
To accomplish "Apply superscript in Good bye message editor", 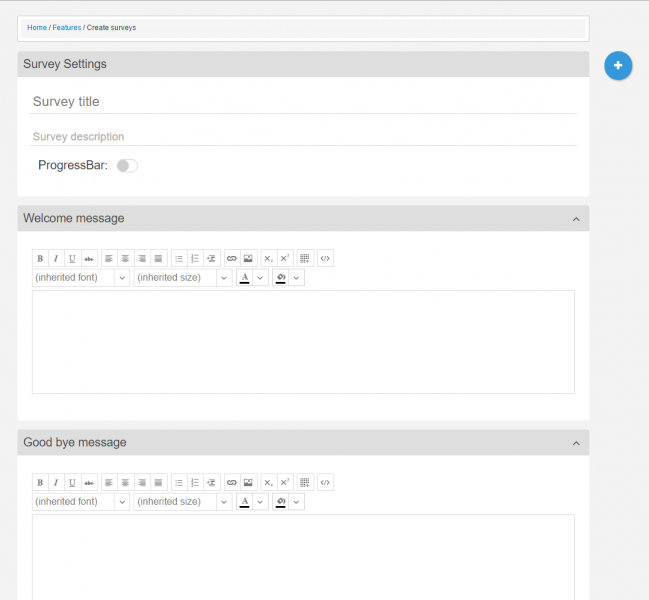I will pyautogui.click(x=285, y=482).
